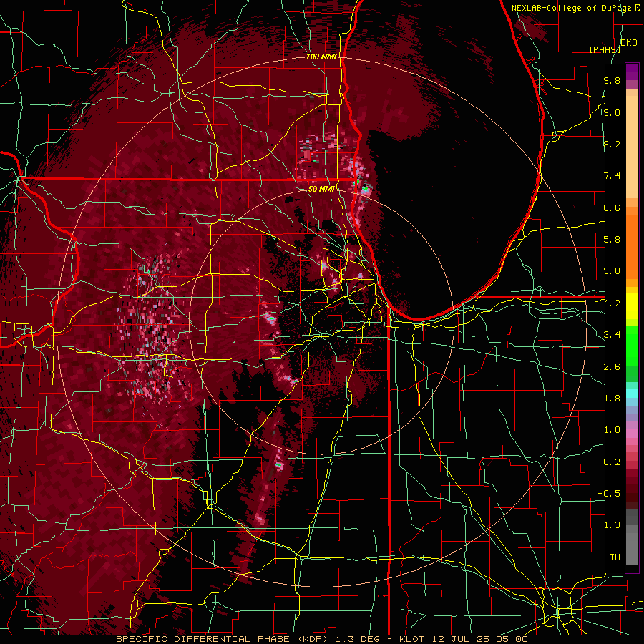Click the 4.2 scale value
The width and height of the screenshot is (644, 644).
[612, 303]
